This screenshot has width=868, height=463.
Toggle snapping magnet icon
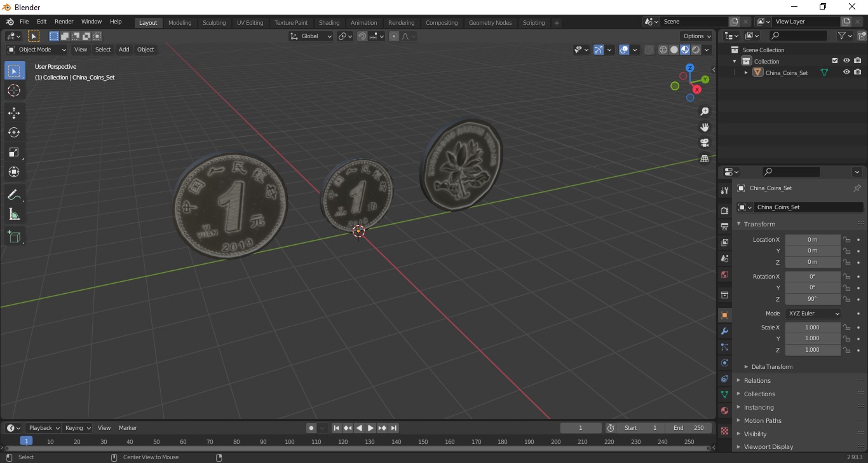click(x=362, y=36)
